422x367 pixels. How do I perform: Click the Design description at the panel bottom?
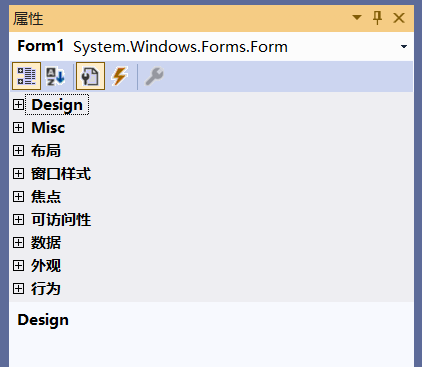[43, 320]
